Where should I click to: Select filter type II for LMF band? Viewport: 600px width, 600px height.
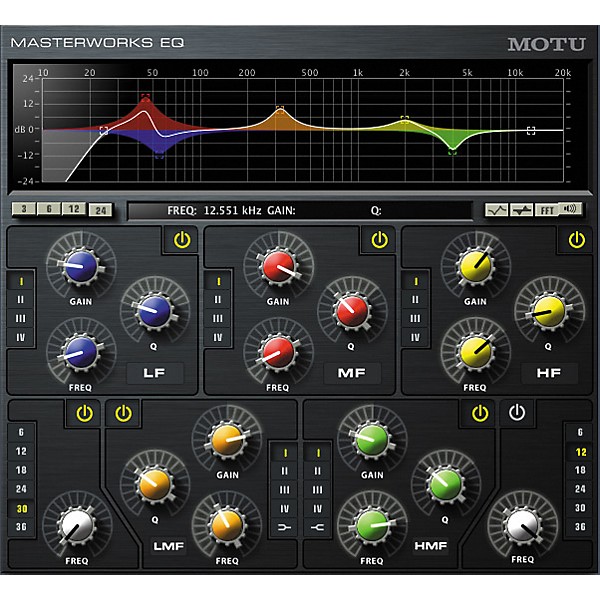click(285, 471)
